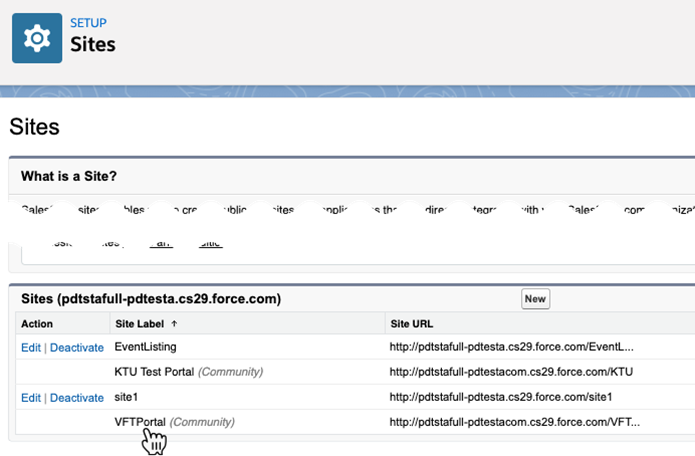The image size is (695, 456).
Task: Click the Action column header
Action: (37, 324)
